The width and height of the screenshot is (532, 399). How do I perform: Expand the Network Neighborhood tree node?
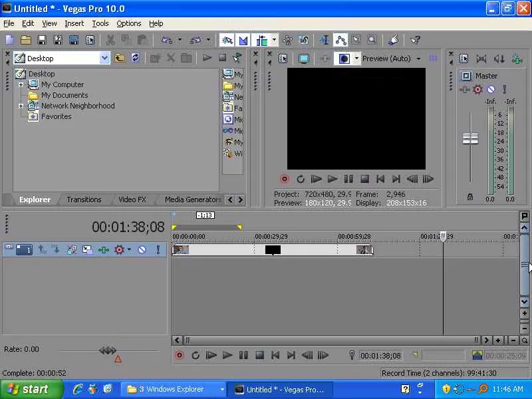point(21,106)
